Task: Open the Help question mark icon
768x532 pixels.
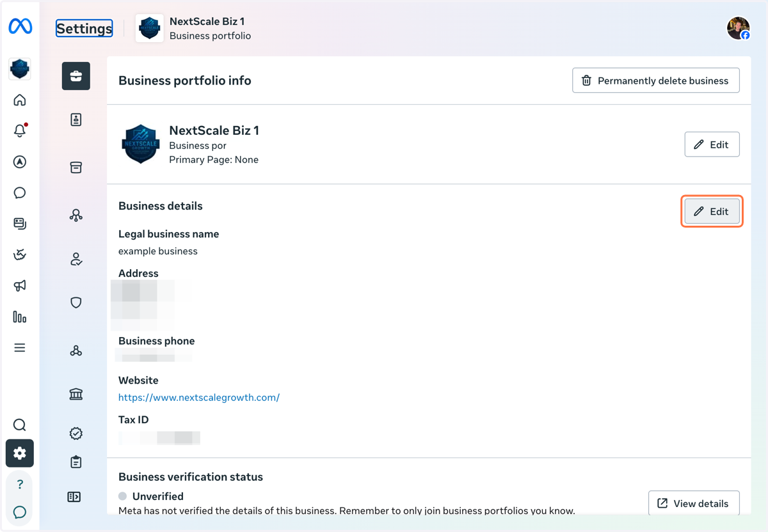Action: 20,484
